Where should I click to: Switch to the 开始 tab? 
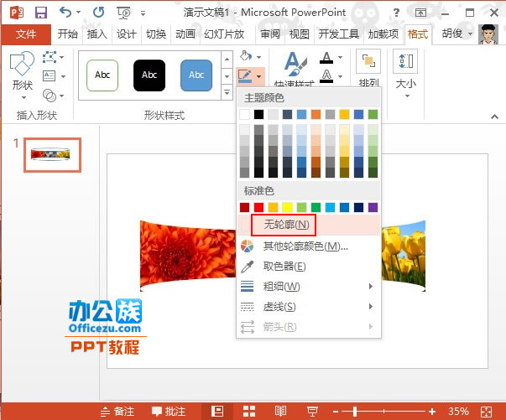coord(68,34)
